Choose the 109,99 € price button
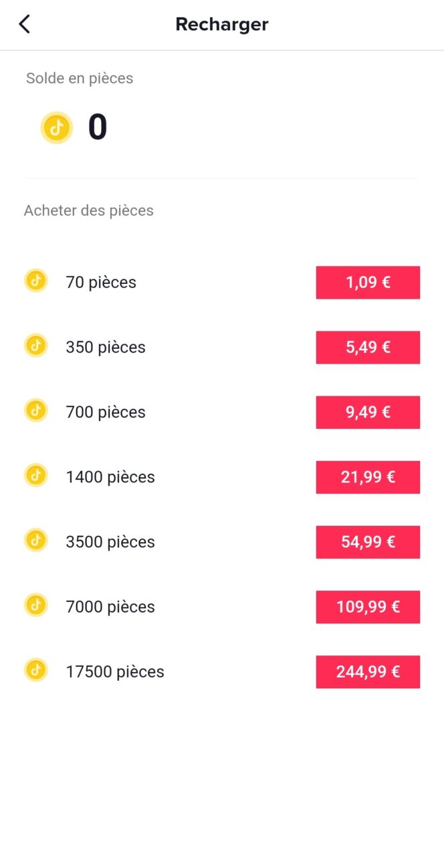 tap(368, 606)
